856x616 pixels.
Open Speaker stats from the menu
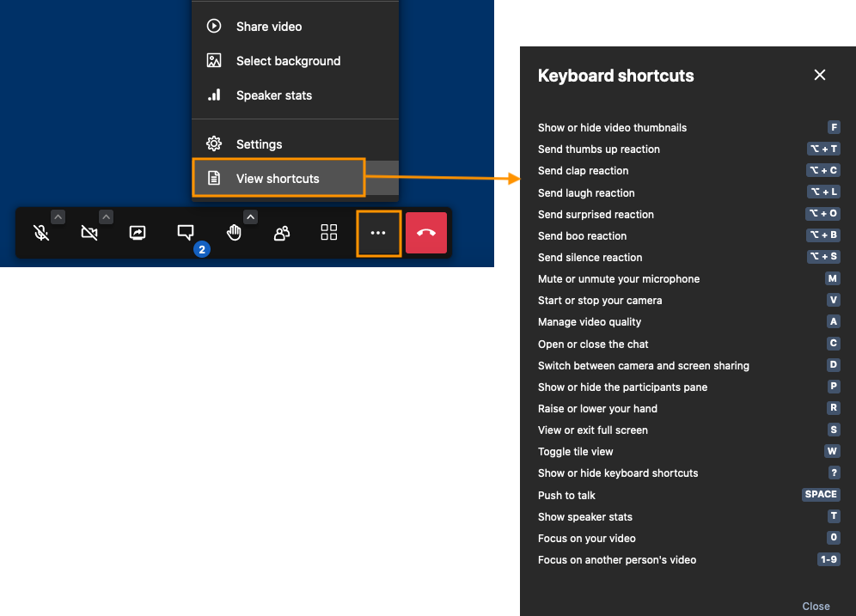(273, 95)
